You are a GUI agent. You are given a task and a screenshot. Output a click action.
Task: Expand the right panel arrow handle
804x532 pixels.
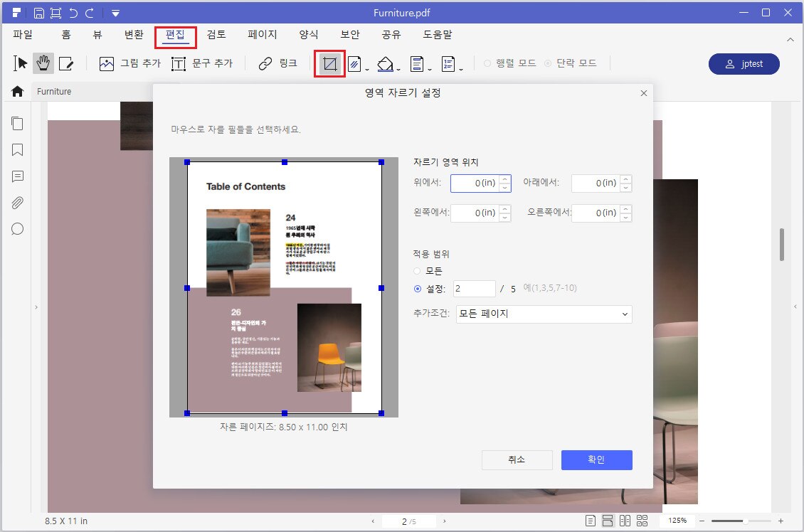[x=795, y=307]
